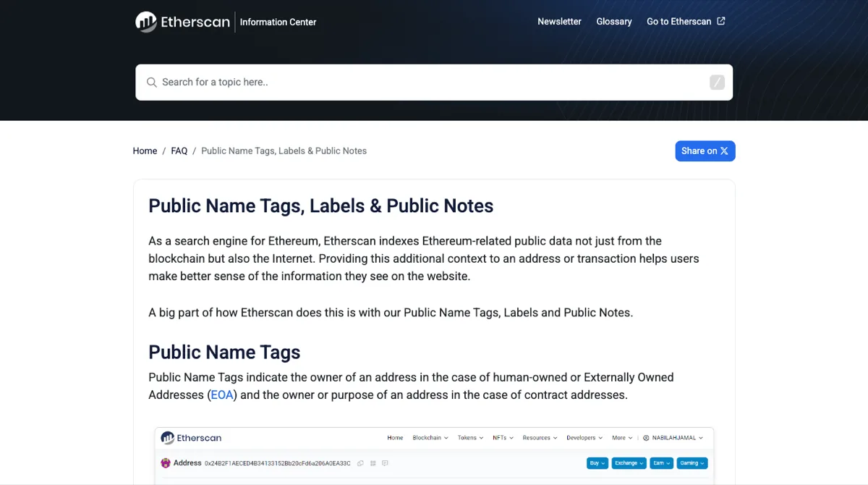Click the address text 0x24B2F1AECED4B34133152Bb20cFd6a206A0EA33C
The width and height of the screenshot is (868, 485).
pyautogui.click(x=277, y=463)
